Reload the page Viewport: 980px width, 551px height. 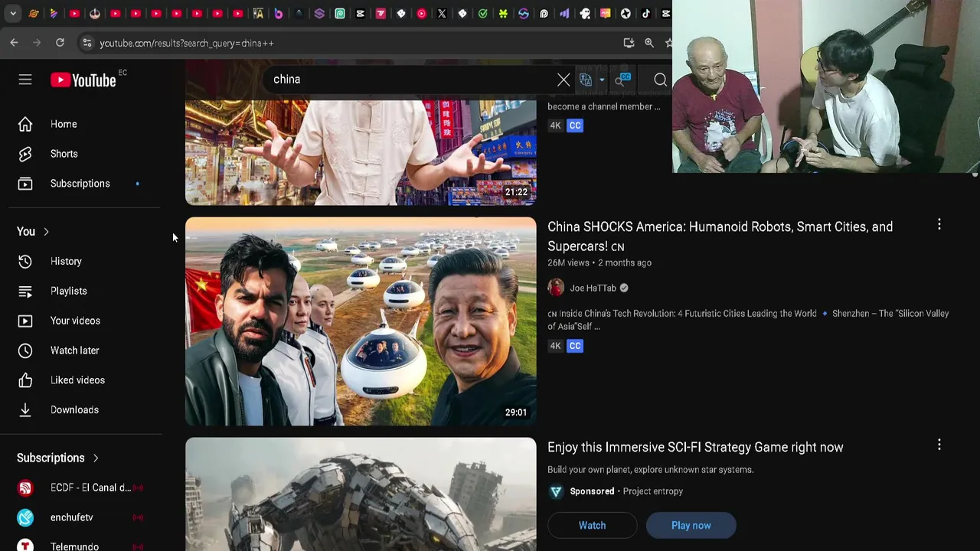(60, 43)
